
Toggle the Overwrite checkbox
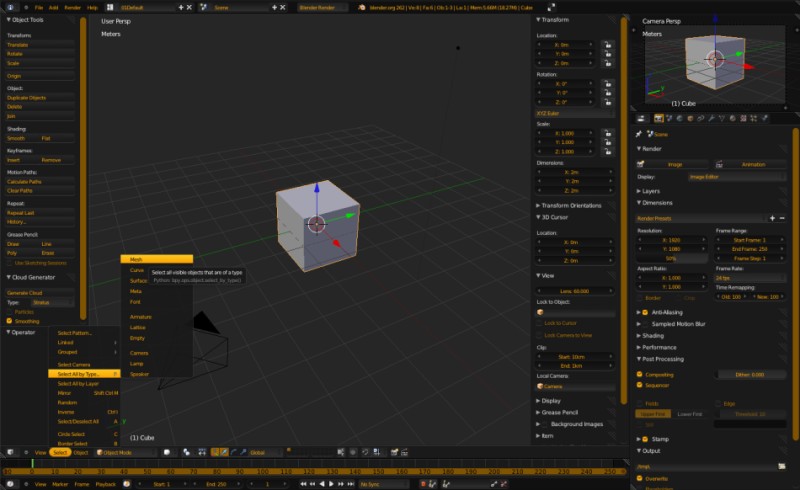(639, 478)
